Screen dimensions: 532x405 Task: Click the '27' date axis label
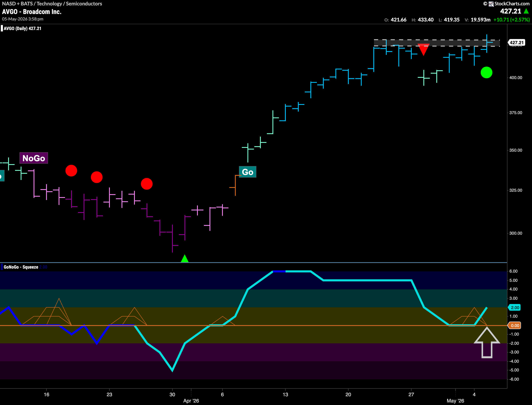click(411, 394)
